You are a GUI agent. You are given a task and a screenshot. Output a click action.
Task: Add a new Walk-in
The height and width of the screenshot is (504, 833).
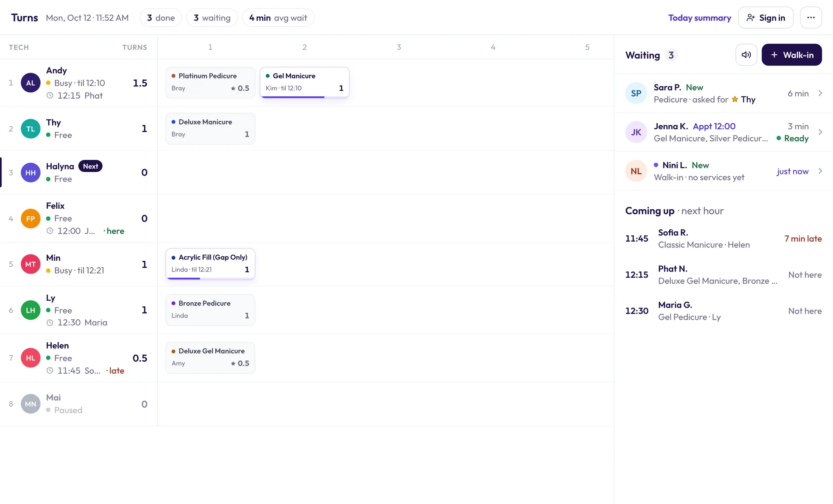pyautogui.click(x=792, y=55)
